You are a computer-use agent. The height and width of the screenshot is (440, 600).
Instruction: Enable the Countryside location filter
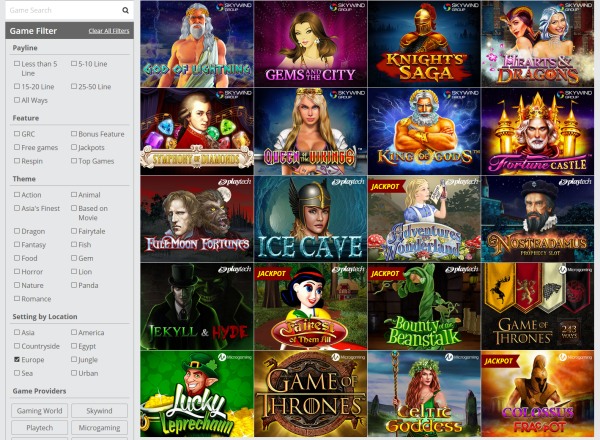17,345
